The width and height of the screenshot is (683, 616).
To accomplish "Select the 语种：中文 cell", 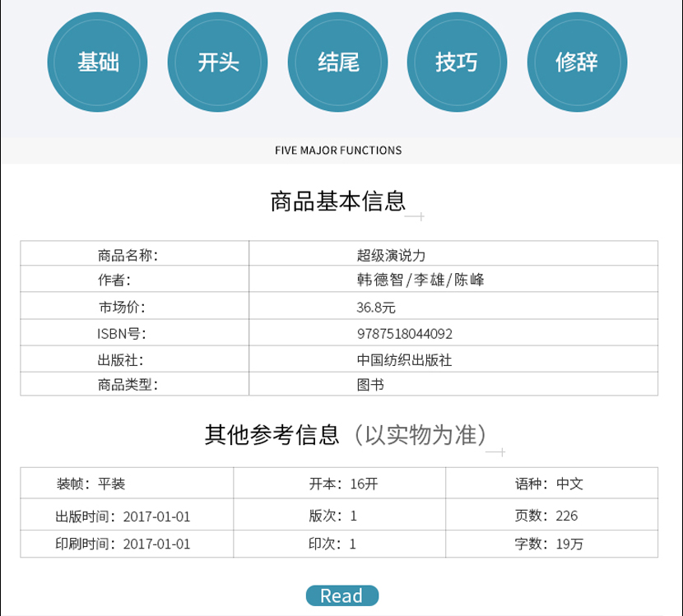I will (x=549, y=484).
